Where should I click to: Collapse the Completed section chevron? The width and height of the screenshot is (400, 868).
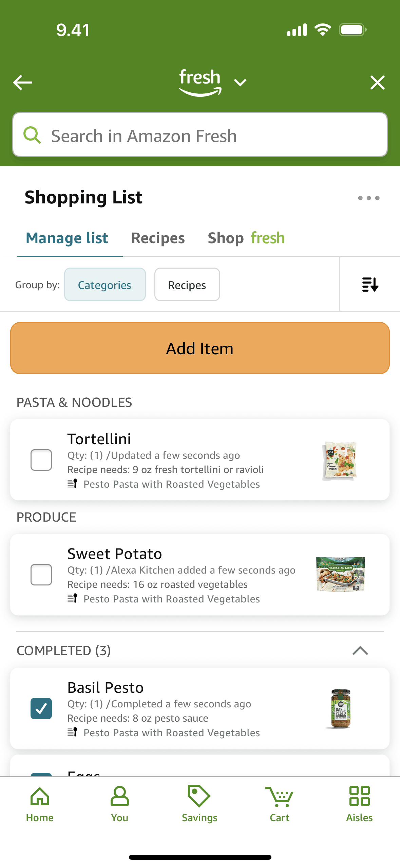[x=360, y=651]
